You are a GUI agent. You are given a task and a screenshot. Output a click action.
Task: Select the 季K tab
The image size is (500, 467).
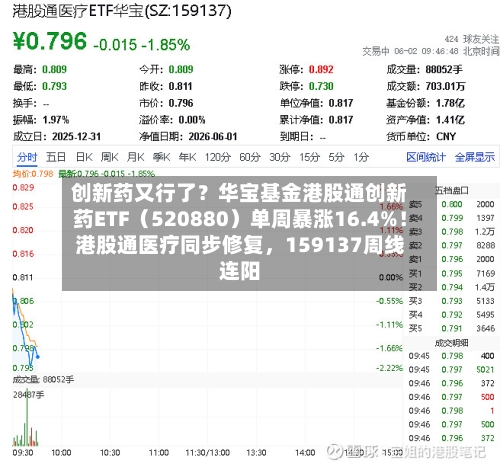161,157
